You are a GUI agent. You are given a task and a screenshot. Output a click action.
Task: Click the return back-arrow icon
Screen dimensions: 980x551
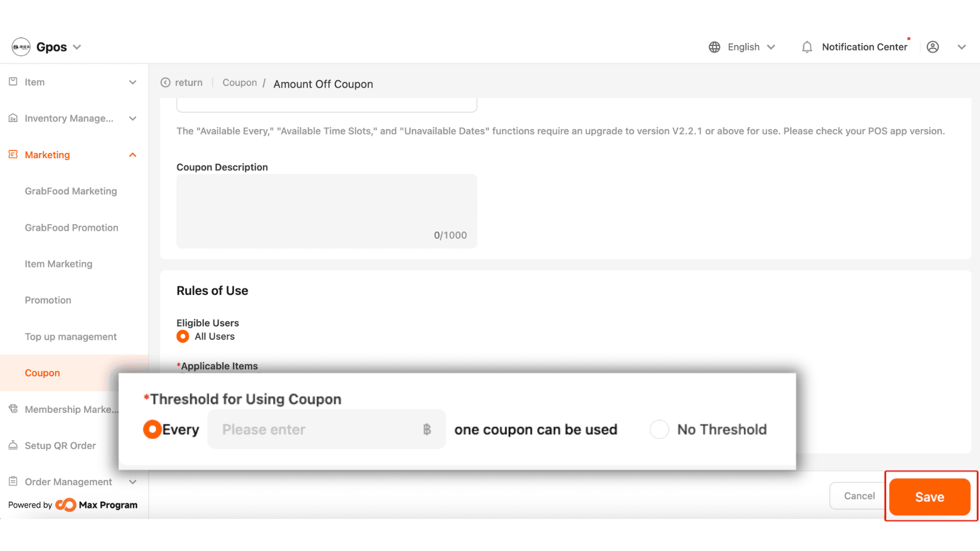[x=165, y=83]
